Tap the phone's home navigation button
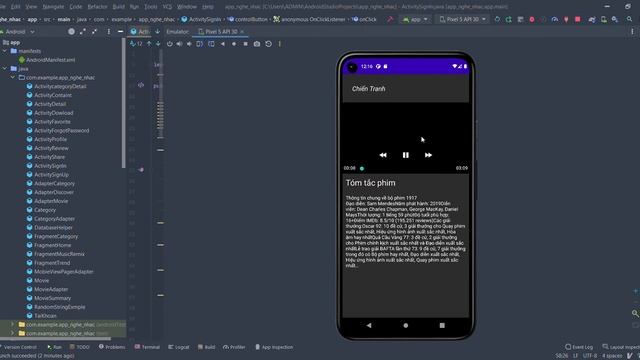Image resolution: width=640 pixels, height=360 pixels. [x=405, y=325]
